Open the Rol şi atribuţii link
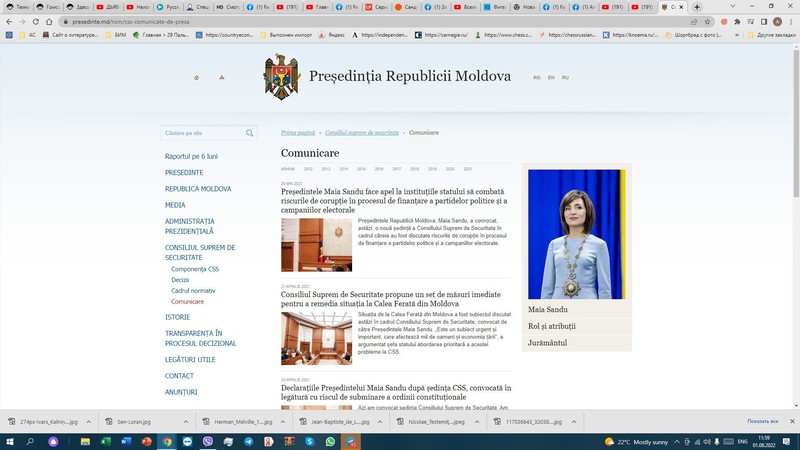Image resolution: width=800 pixels, height=450 pixels. pos(552,326)
